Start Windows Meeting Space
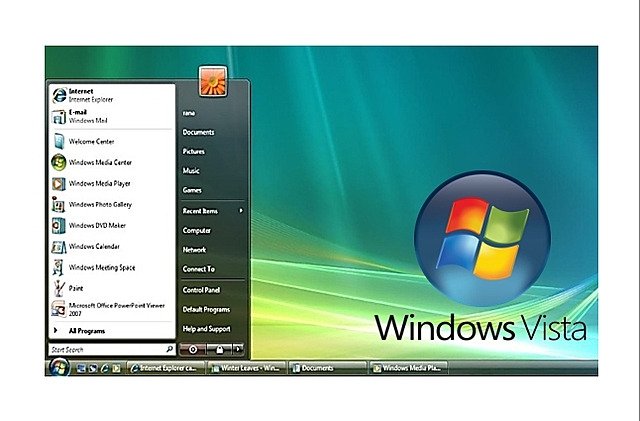640x421 pixels. pyautogui.click(x=112, y=267)
